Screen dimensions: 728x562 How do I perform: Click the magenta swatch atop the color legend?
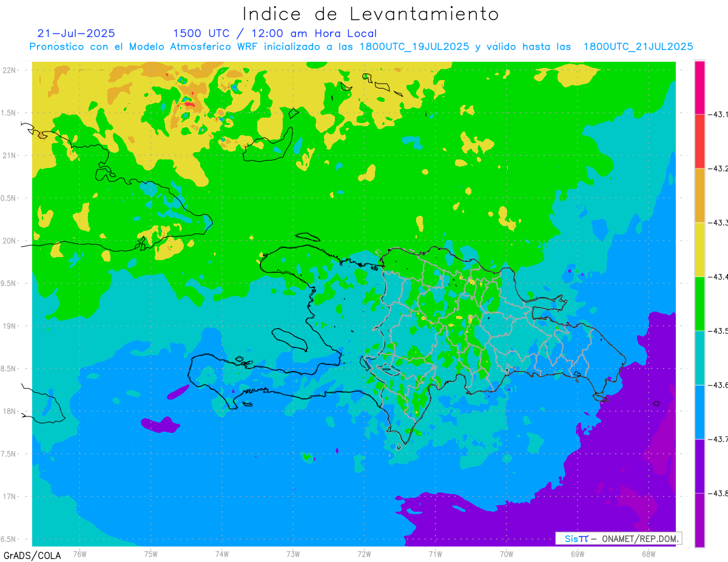click(x=699, y=87)
